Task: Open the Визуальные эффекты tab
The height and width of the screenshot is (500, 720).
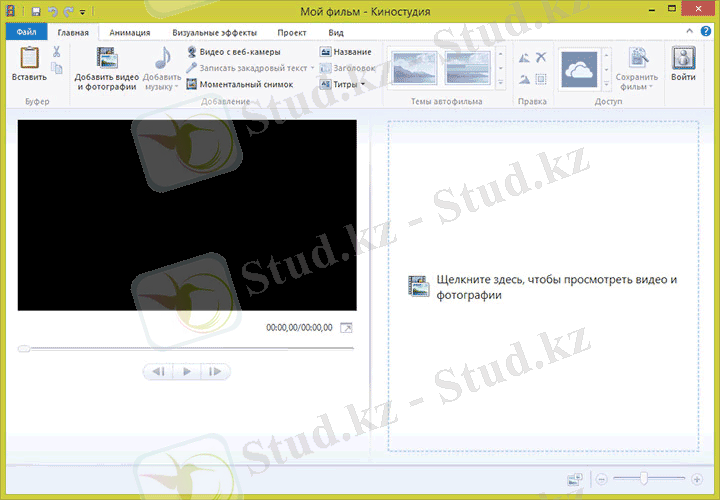Action: click(x=214, y=33)
